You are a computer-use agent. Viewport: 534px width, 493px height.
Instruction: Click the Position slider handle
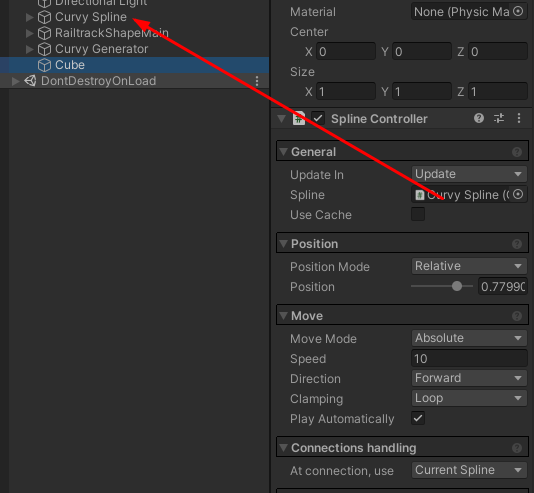click(457, 286)
